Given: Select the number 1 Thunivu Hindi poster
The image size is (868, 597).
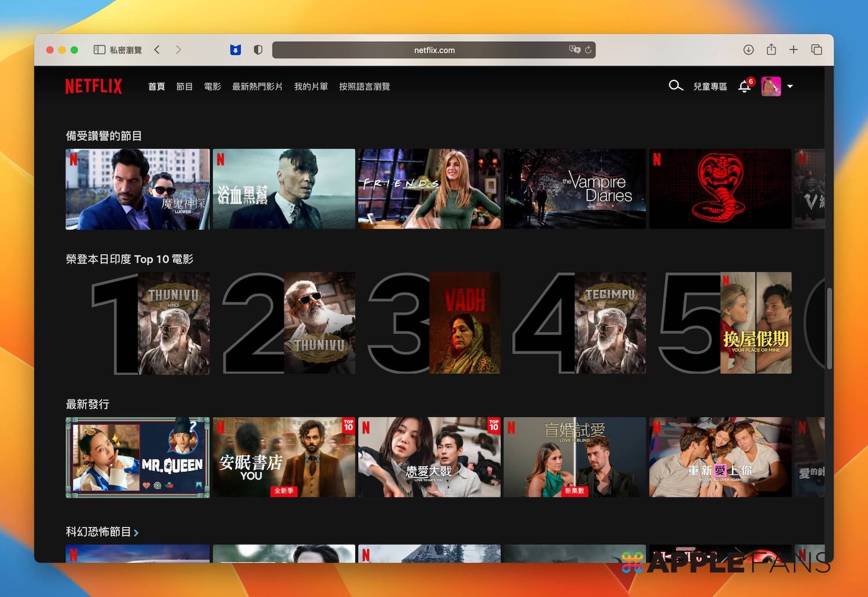Looking at the screenshot, I should point(174,323).
